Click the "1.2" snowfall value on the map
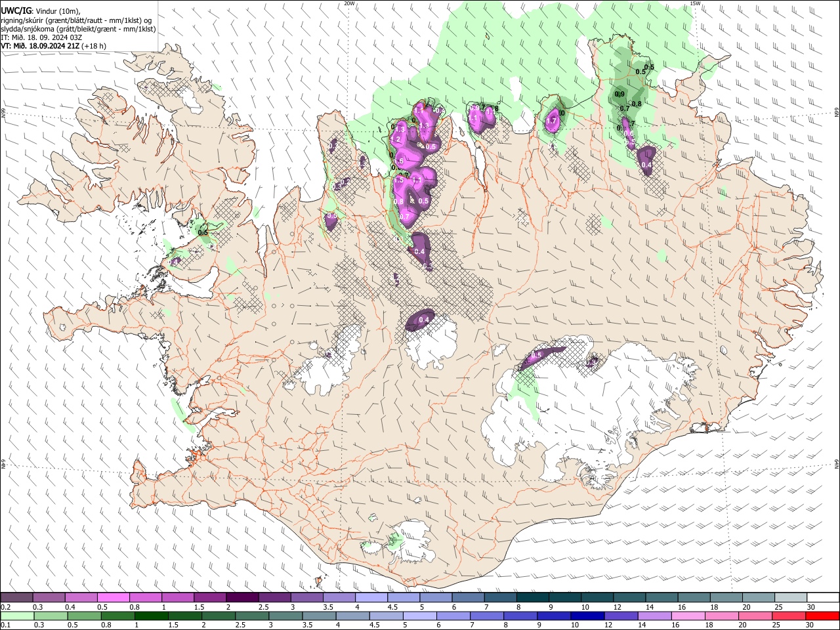 pos(395,140)
